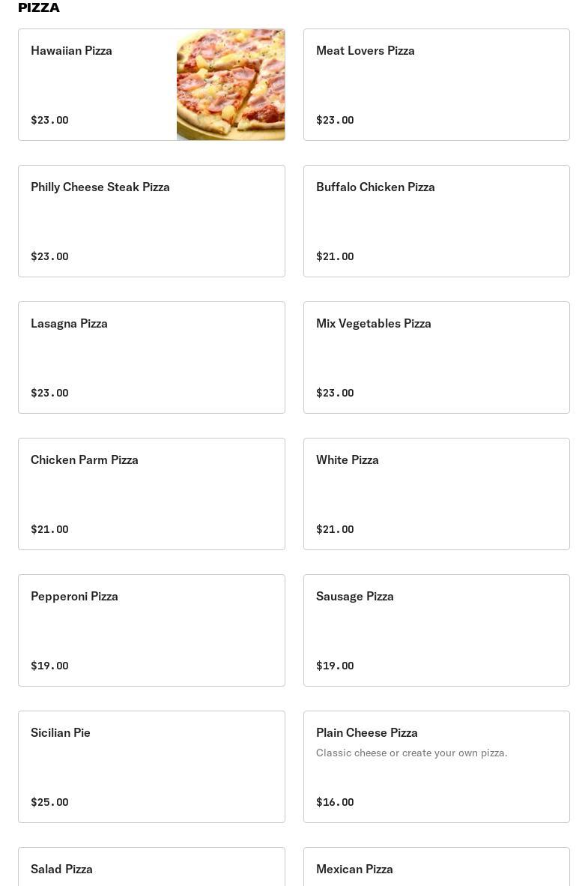The width and height of the screenshot is (588, 886).
Task: Choose the Pepperoni Pizza item
Action: click(151, 630)
